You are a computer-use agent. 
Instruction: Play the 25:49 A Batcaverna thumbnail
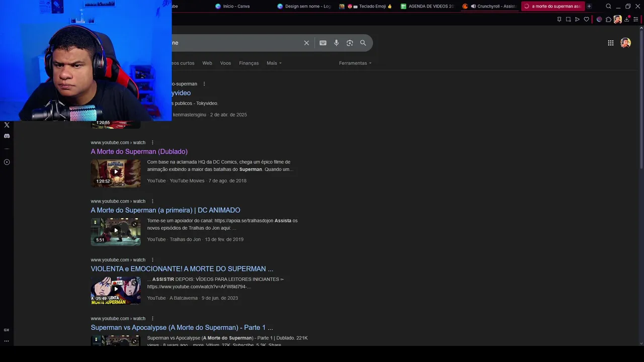116,290
